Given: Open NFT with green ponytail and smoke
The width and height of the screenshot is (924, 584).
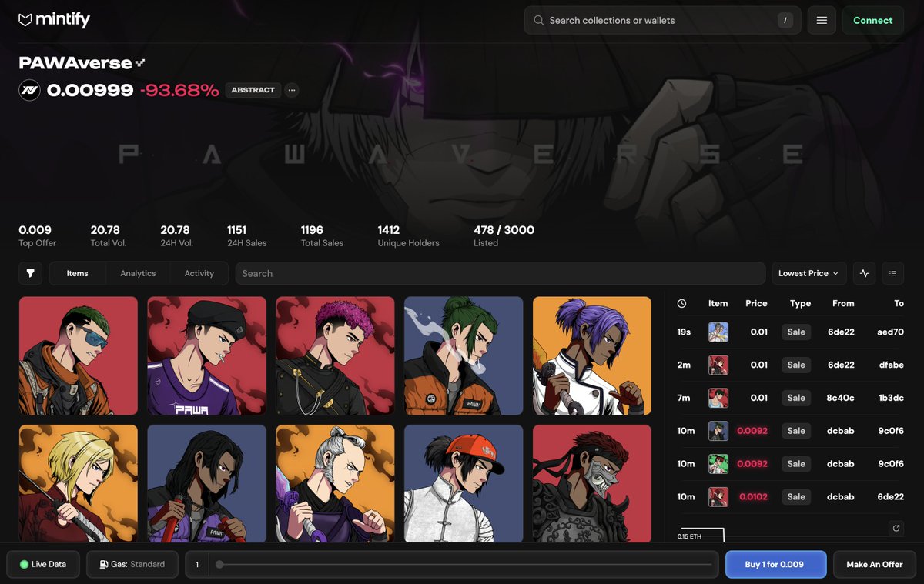Looking at the screenshot, I should [464, 356].
